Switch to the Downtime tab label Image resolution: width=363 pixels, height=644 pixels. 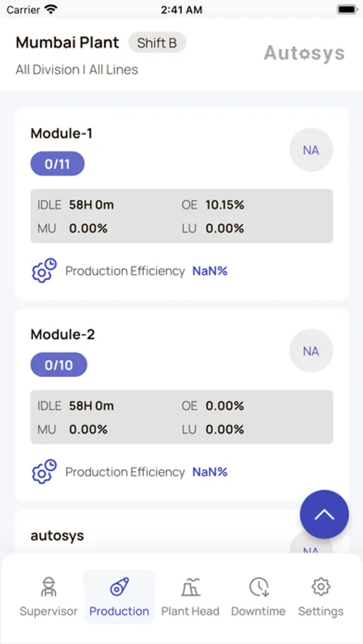point(258,611)
